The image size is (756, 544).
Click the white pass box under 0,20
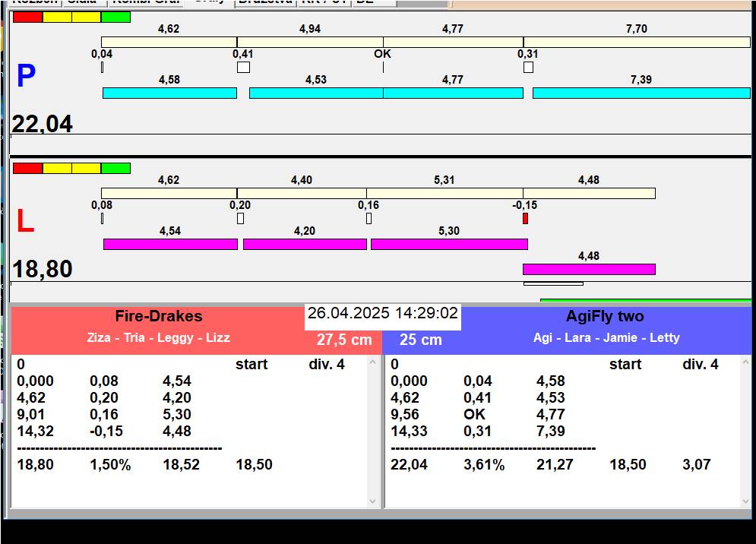point(240,219)
